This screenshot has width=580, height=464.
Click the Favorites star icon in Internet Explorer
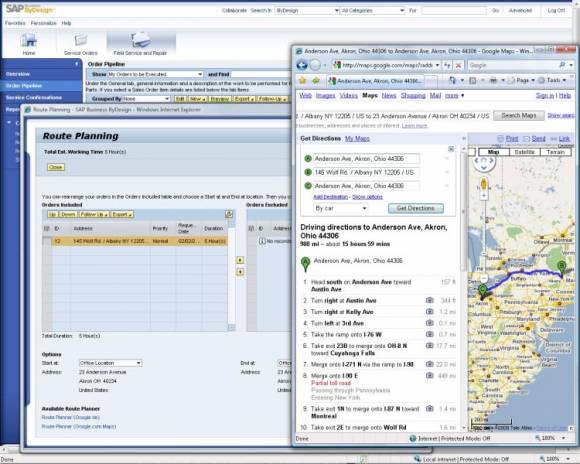point(303,80)
